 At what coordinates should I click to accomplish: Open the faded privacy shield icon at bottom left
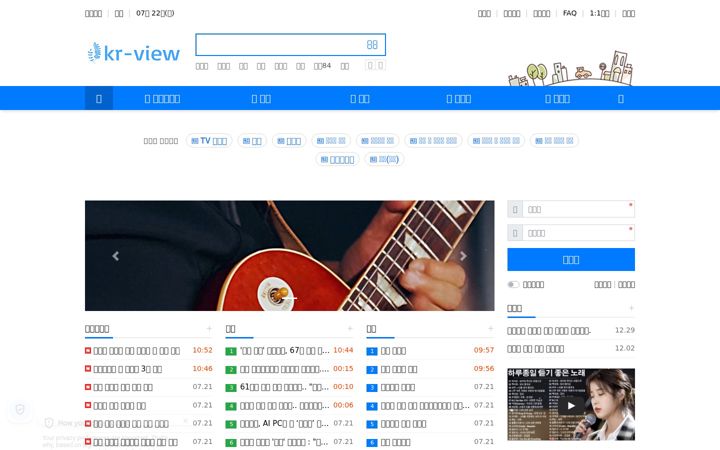click(x=20, y=409)
